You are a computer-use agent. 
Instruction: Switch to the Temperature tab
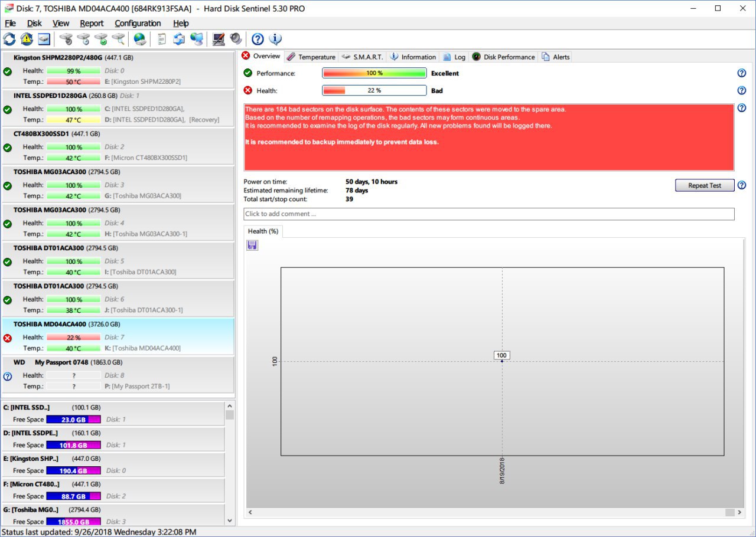click(x=311, y=57)
